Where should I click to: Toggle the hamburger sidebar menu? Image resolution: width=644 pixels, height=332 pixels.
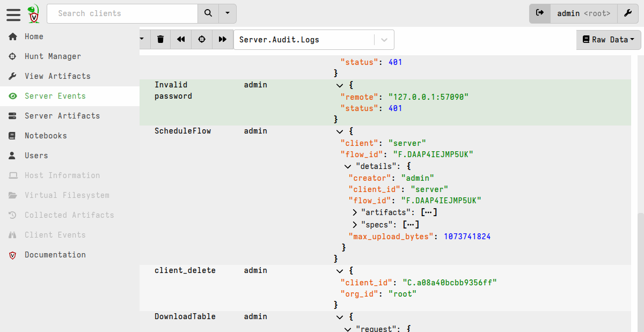(x=13, y=14)
